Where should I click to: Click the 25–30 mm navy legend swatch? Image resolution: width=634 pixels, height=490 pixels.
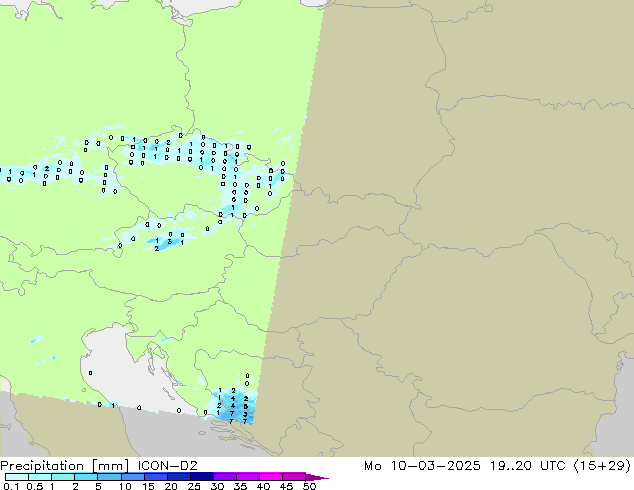click(201, 477)
